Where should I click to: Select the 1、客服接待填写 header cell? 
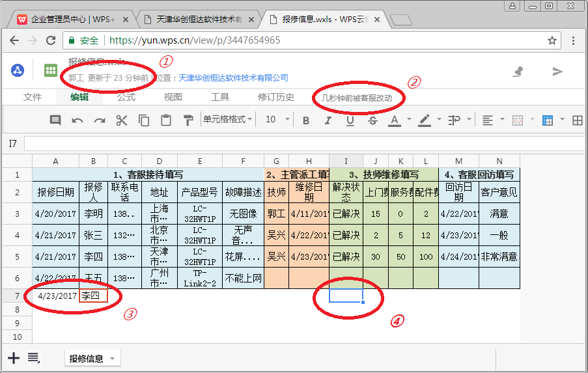click(148, 174)
